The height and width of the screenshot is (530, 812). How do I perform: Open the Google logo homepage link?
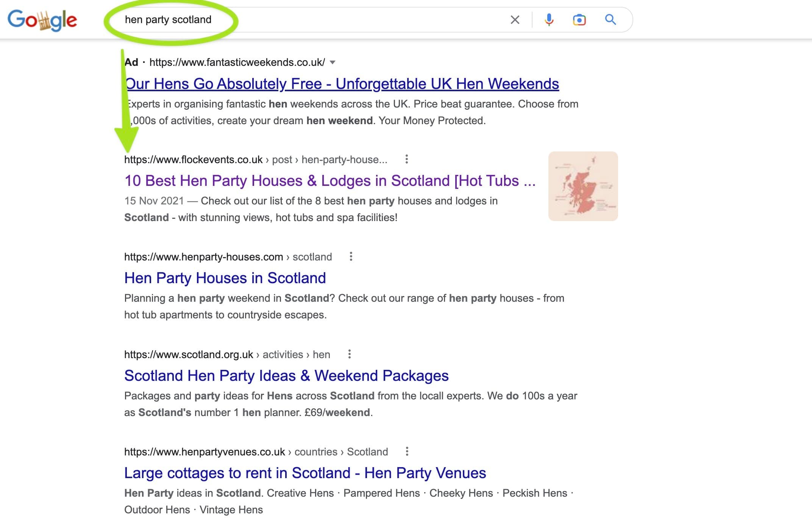point(42,20)
